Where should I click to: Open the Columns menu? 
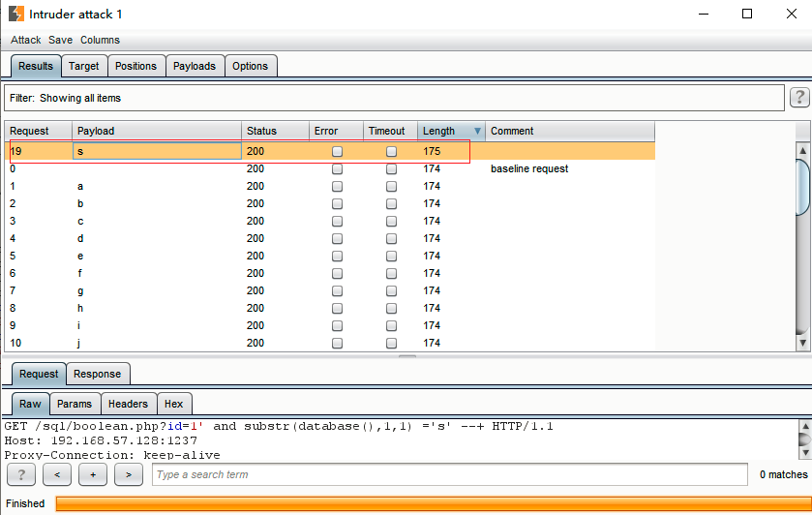click(x=100, y=40)
